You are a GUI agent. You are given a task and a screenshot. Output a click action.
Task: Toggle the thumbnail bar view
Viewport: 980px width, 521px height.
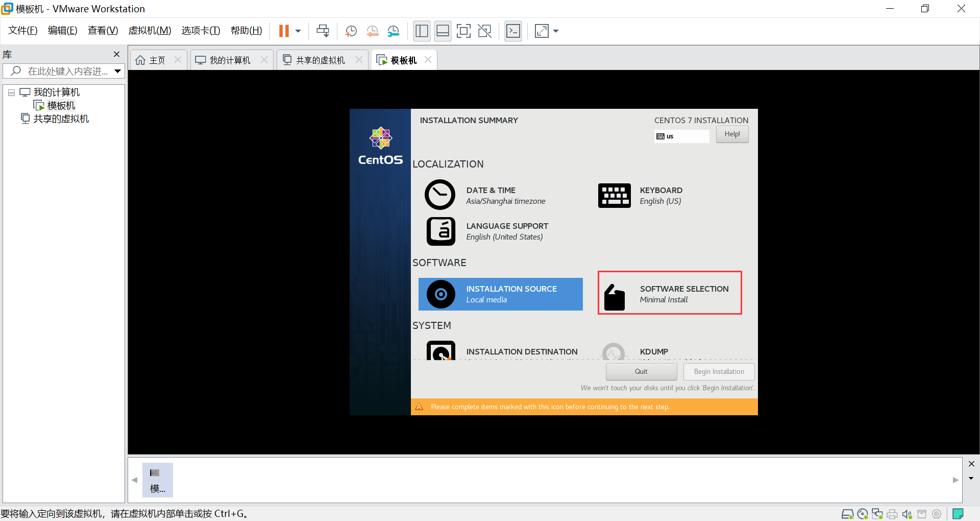(x=443, y=31)
